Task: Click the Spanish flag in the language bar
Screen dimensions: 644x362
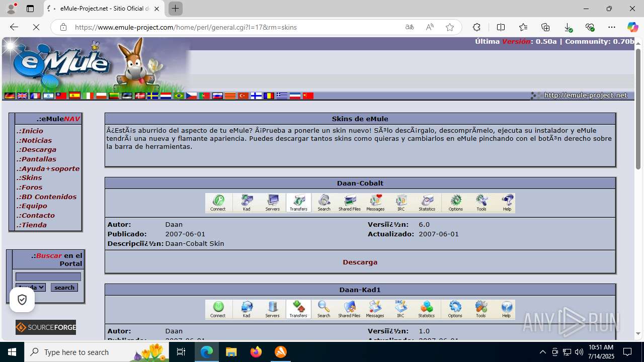Action: click(75, 96)
